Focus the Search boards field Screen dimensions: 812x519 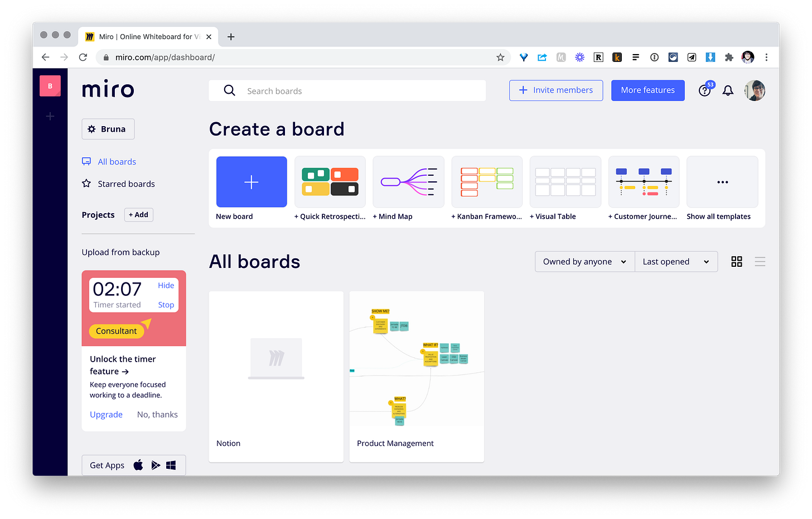347,90
